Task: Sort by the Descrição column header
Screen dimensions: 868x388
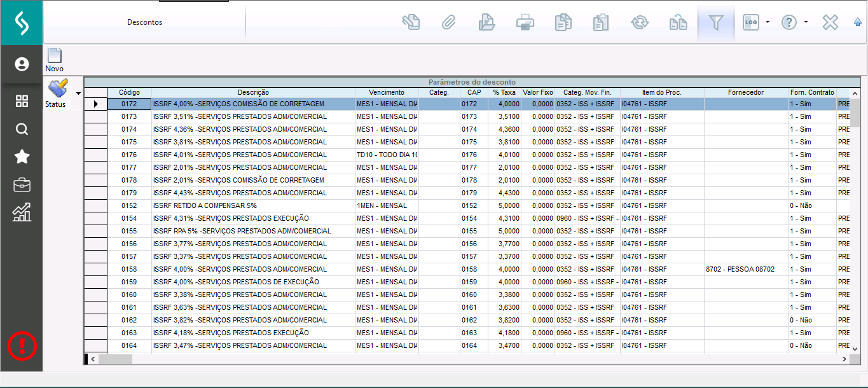Action: pos(253,93)
